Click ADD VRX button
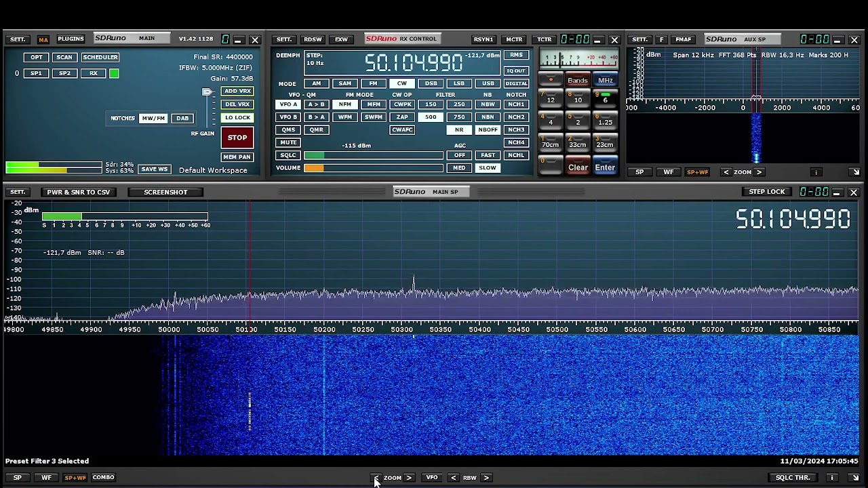 [x=237, y=91]
